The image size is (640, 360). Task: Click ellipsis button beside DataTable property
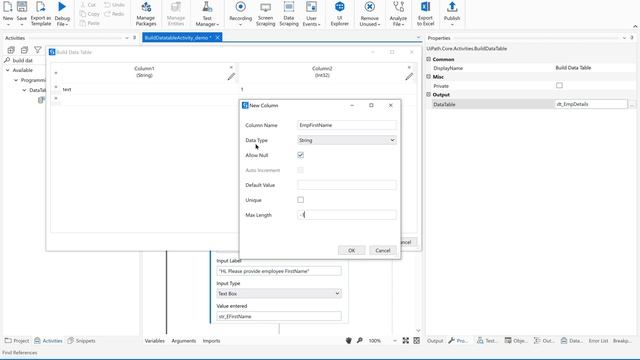pyautogui.click(x=632, y=104)
